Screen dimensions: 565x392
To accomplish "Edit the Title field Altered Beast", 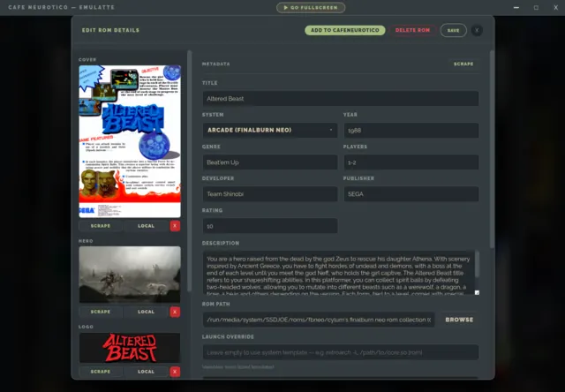I will point(341,99).
